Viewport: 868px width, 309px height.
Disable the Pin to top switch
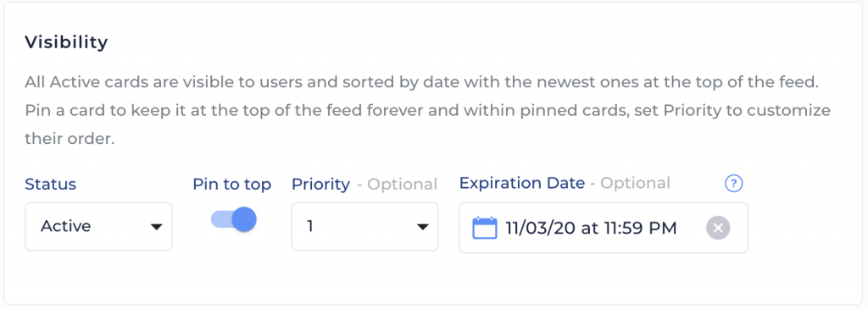click(x=233, y=220)
